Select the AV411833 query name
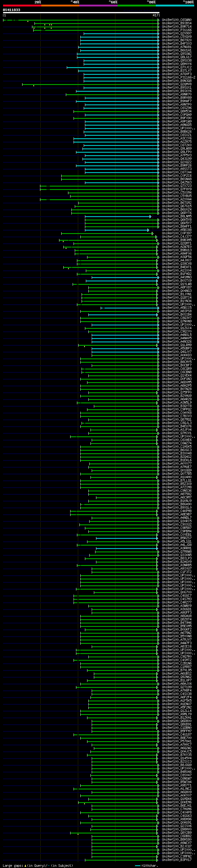The image size is (197, 868). 11,10
